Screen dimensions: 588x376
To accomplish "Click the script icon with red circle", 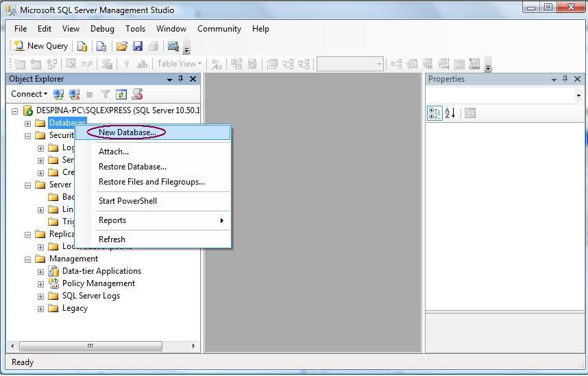I will point(137,94).
